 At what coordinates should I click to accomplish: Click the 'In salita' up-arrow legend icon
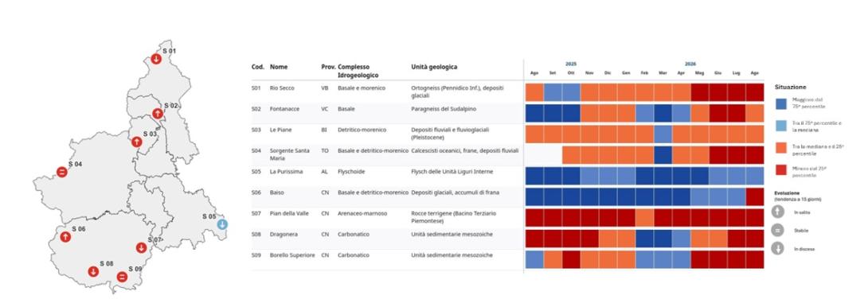(x=778, y=212)
